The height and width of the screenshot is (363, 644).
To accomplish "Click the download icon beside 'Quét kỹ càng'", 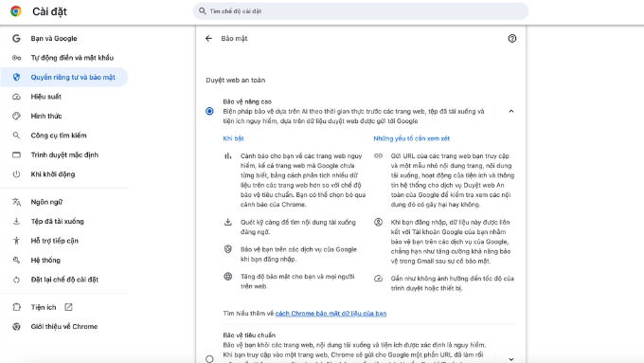I will pos(228,223).
